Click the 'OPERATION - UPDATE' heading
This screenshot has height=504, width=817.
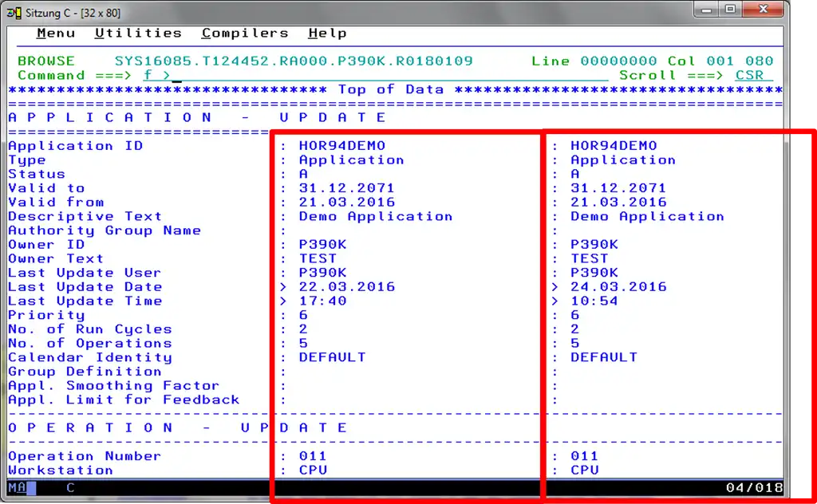point(177,428)
